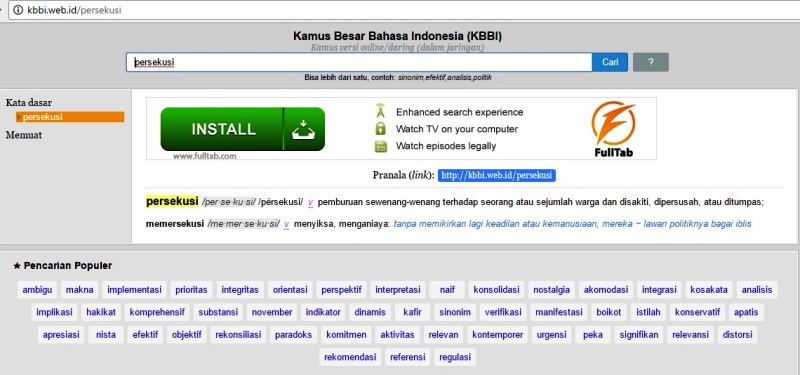The height and width of the screenshot is (375, 800).
Task: Click the green INSTALL button
Action: [x=242, y=129]
